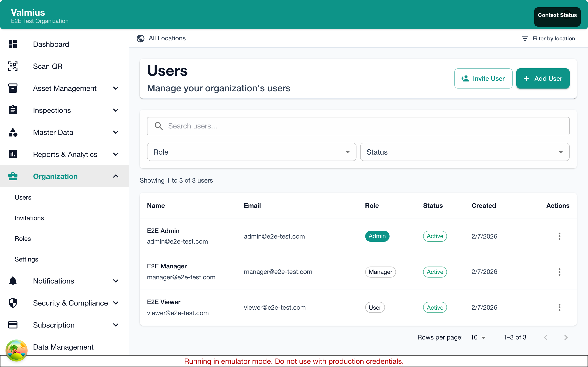Select the Security & Compliance shield icon

coord(13,303)
